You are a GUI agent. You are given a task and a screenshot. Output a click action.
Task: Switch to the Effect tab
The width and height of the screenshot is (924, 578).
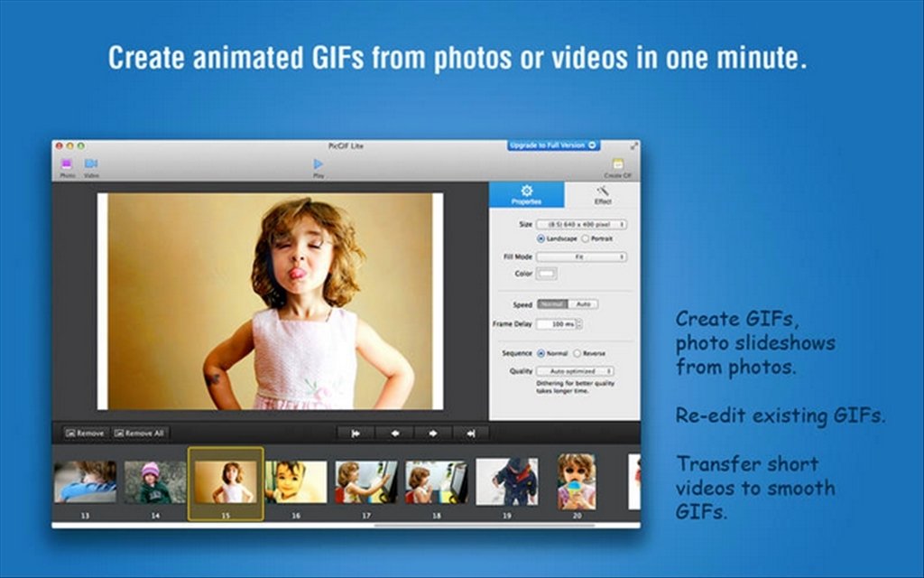602,195
